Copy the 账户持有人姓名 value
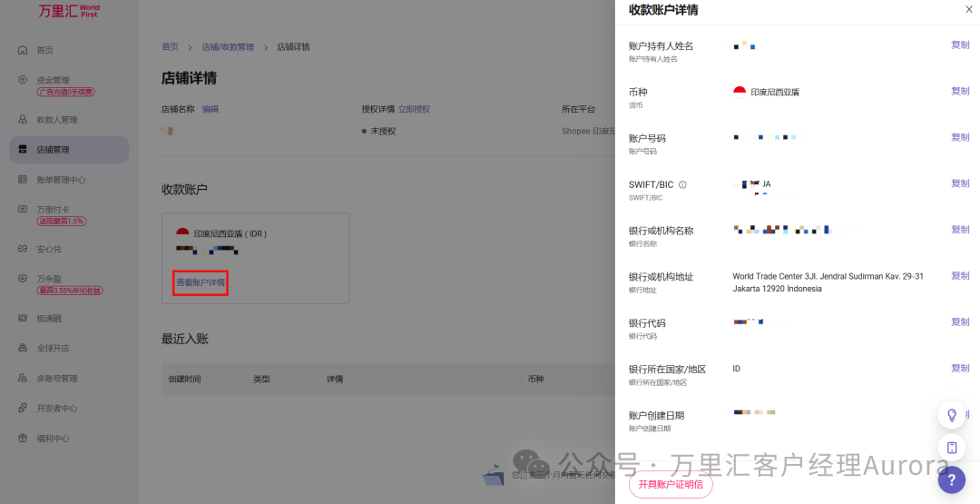 click(960, 45)
